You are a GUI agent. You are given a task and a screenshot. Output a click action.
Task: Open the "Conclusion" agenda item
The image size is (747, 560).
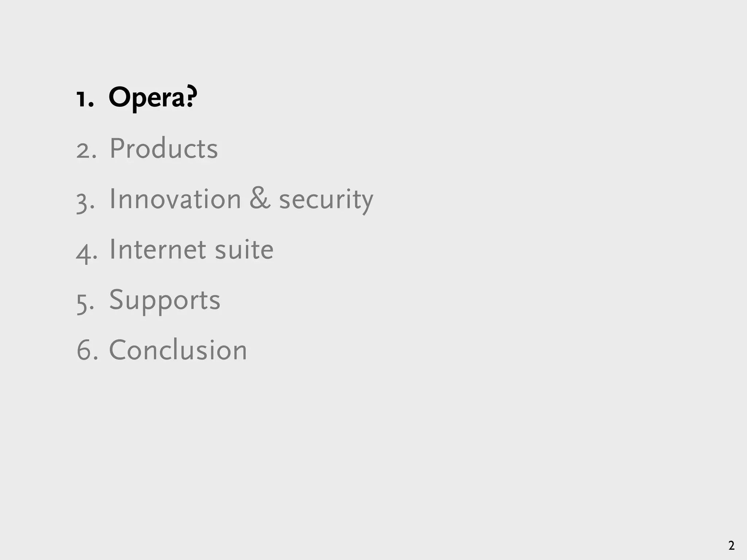[x=178, y=350]
